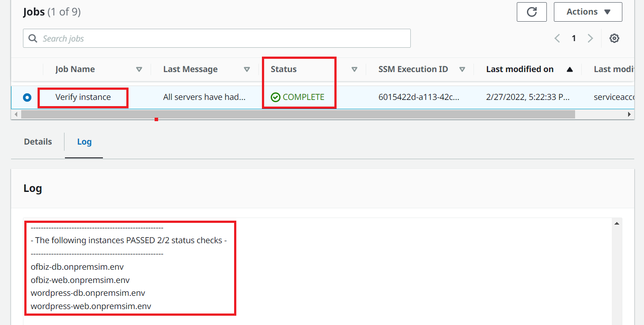
Task: Click the Jobs (1 of 9) heading
Action: click(52, 12)
